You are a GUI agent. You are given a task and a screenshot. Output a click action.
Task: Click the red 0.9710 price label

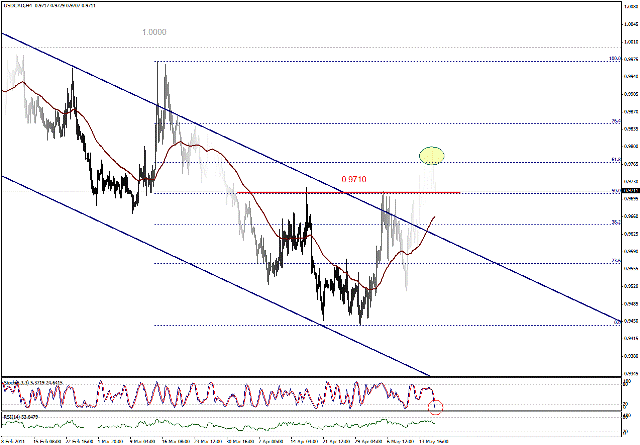354,179
